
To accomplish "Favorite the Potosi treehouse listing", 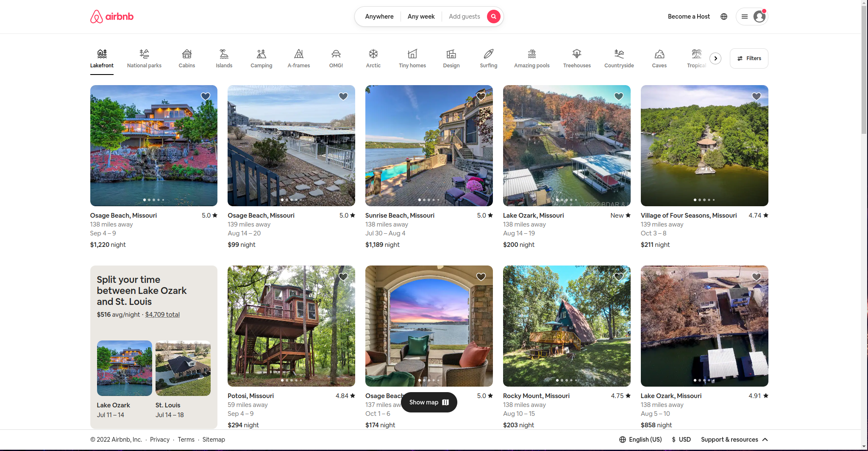I will click(343, 277).
